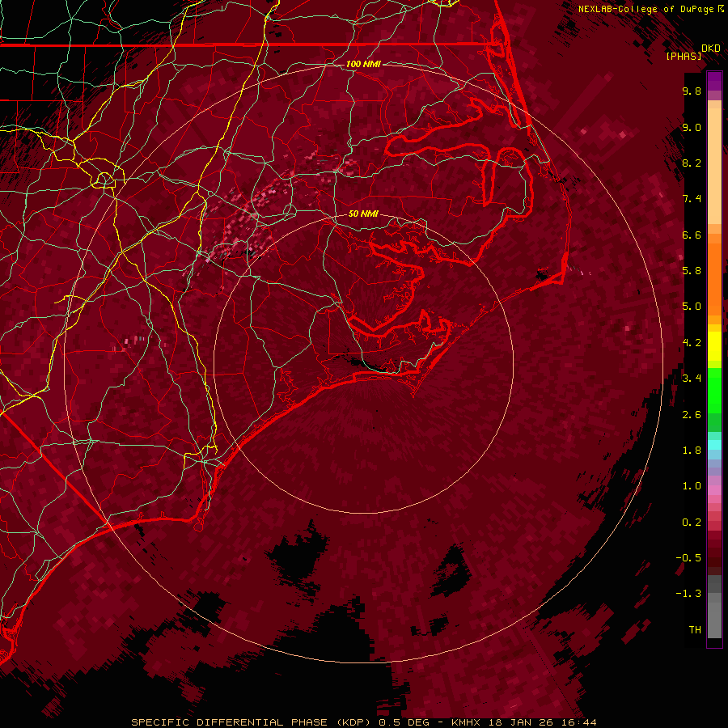Viewport: 728px width, 728px height.
Task: Click the 9.8 value on the color scale
Action: (x=692, y=91)
